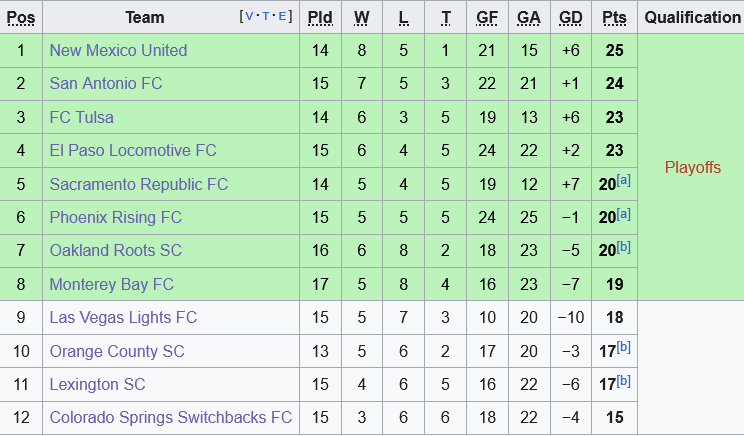Click Phoenix Rising FC team link
This screenshot has width=744, height=436.
point(115,217)
